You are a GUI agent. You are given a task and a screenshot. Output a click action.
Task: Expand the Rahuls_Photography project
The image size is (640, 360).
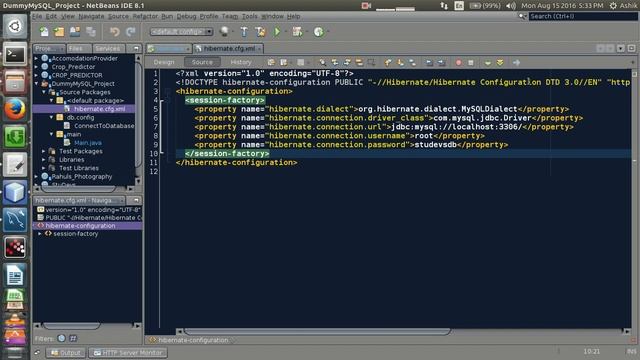pyautogui.click(x=37, y=176)
